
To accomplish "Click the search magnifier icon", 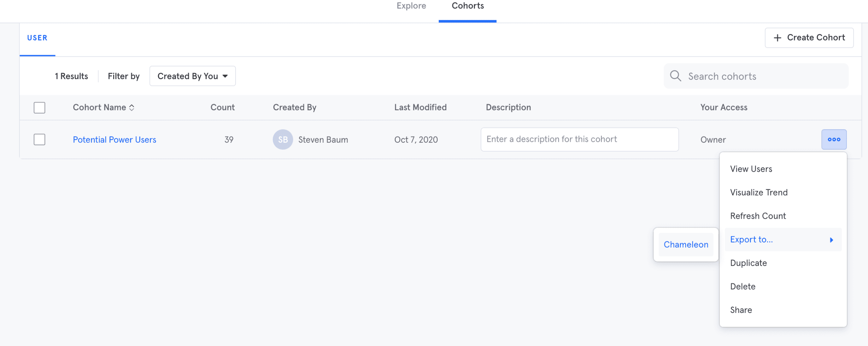I will 675,76.
